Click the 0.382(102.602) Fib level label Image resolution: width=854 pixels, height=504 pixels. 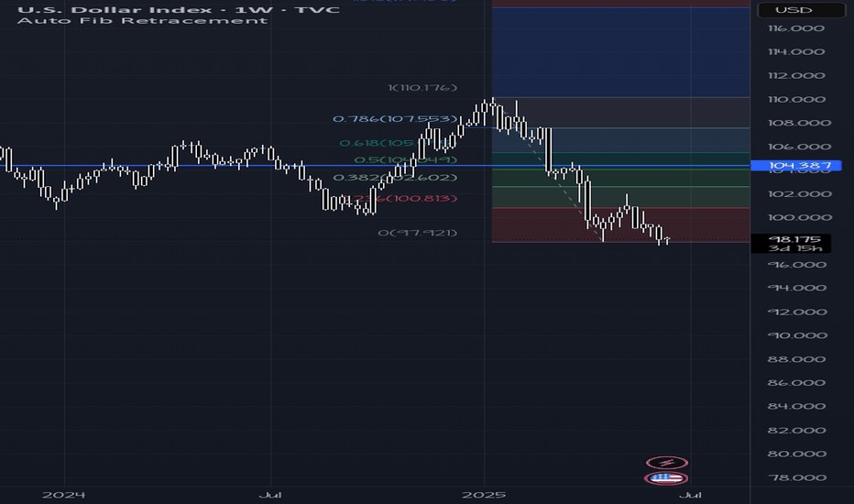coord(395,178)
